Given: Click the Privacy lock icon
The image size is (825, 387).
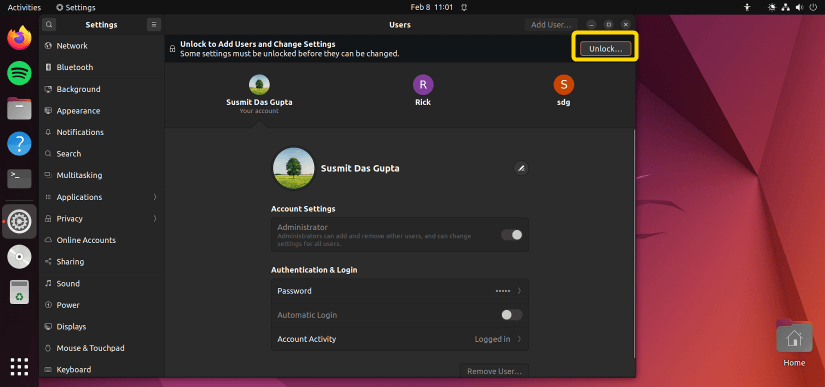Looking at the screenshot, I should tap(48, 219).
